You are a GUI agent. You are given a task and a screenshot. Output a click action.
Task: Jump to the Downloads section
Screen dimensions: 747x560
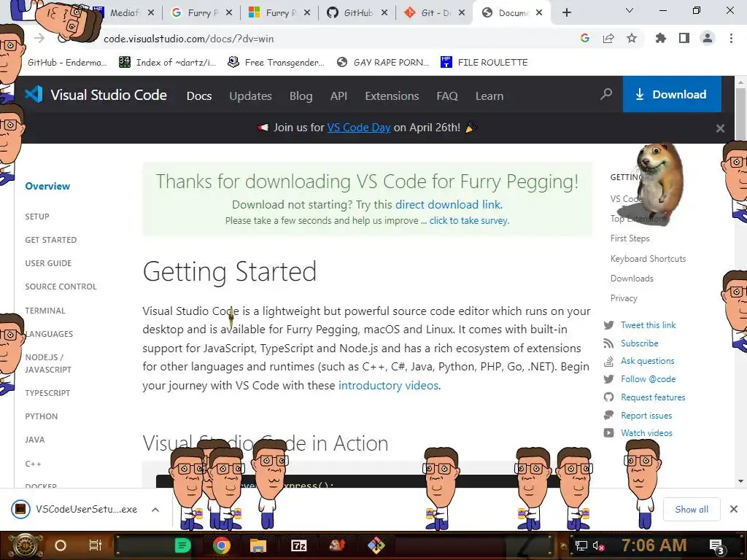pyautogui.click(x=632, y=279)
